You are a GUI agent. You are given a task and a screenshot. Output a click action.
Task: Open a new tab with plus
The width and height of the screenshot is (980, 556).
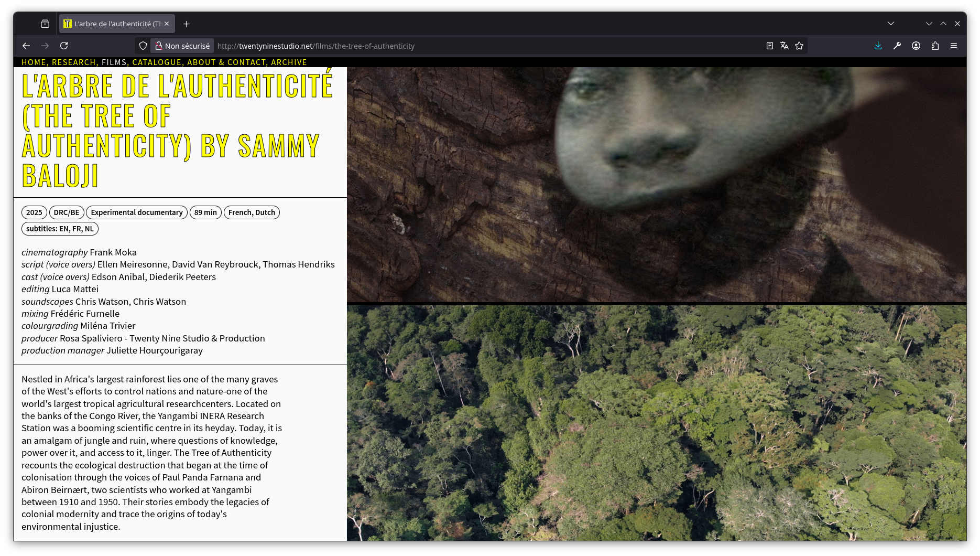[187, 24]
